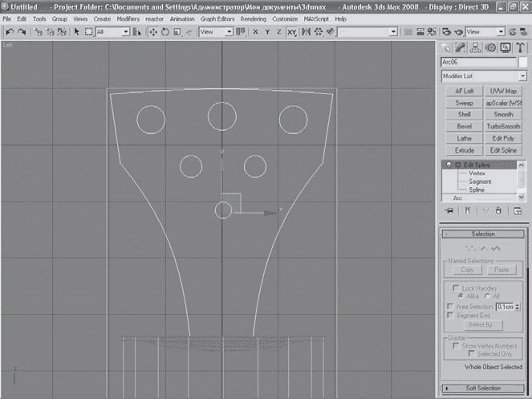Select Vertex sub-object in modifier stack
The height and width of the screenshot is (399, 532).
478,173
